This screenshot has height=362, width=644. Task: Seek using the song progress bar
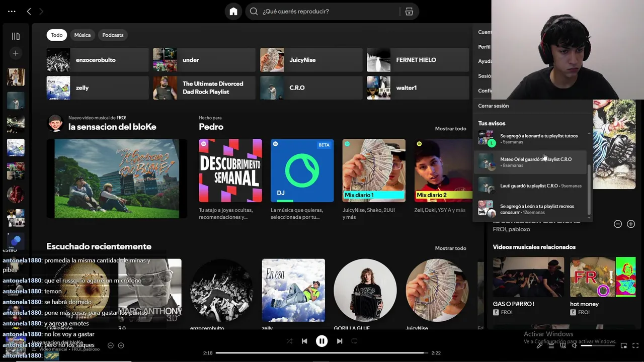click(321, 353)
